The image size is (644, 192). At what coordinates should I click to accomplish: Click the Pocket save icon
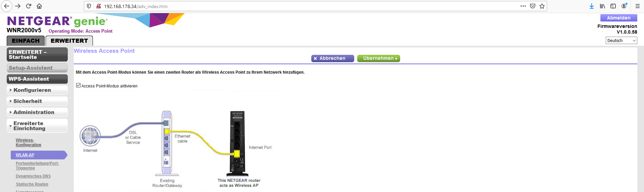[x=533, y=6]
